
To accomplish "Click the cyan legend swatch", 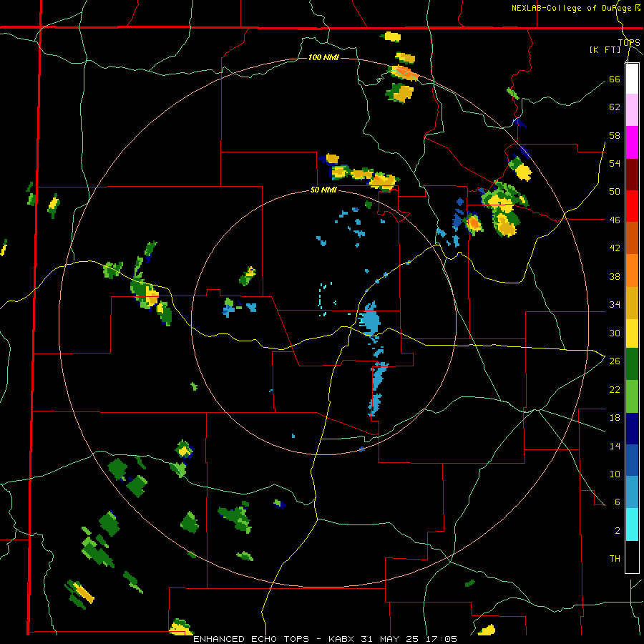I will pyautogui.click(x=632, y=525).
